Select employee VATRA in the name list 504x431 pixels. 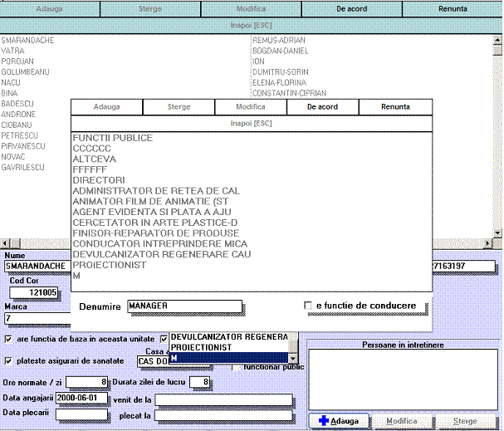pos(12,51)
